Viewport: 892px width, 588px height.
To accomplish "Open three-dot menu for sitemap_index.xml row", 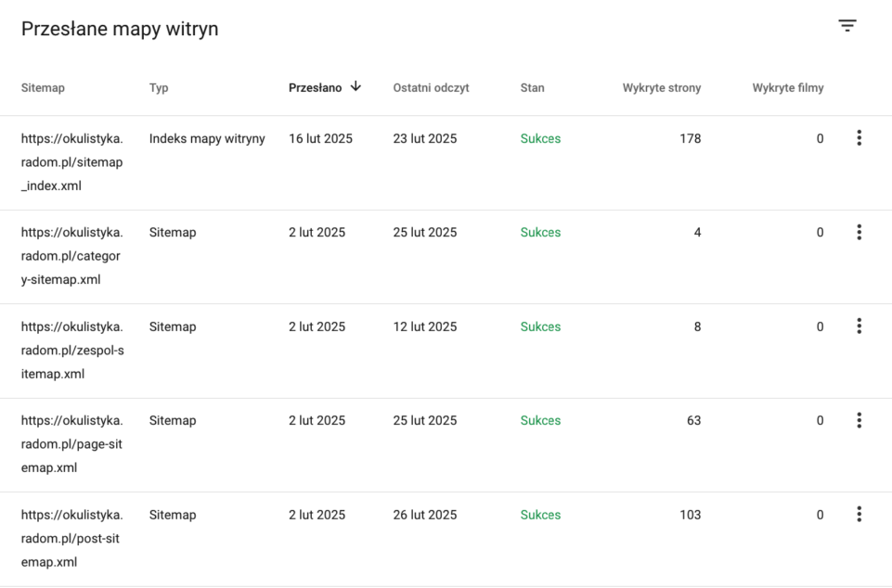I will [x=859, y=138].
